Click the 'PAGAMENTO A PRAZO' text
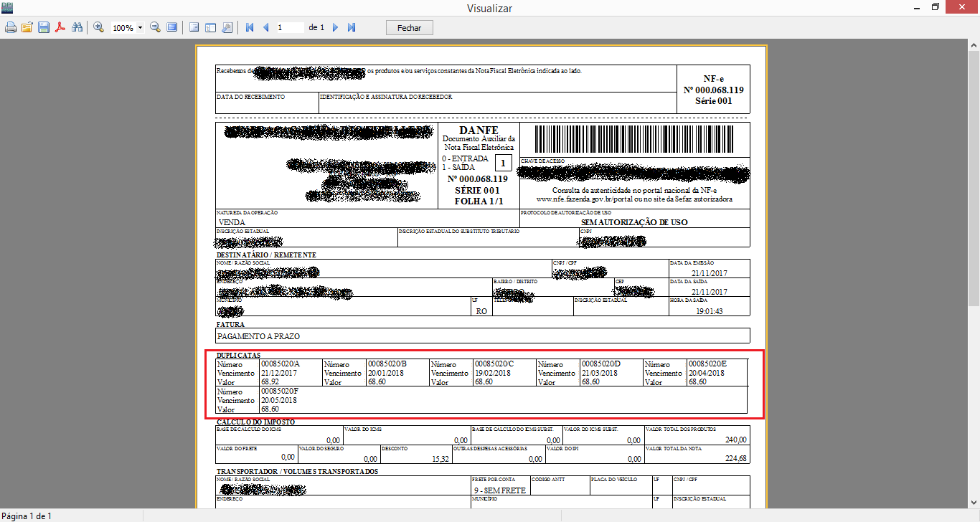The height and width of the screenshot is (522, 980). click(259, 336)
